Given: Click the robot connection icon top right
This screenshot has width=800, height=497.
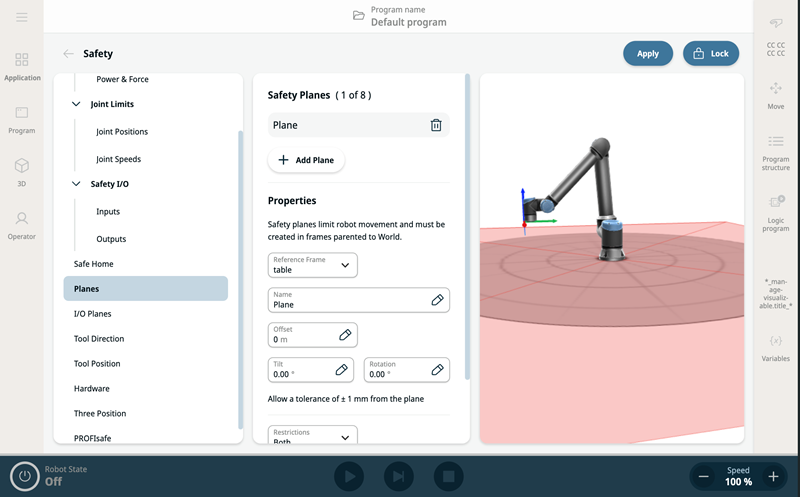Looking at the screenshot, I should (776, 22).
